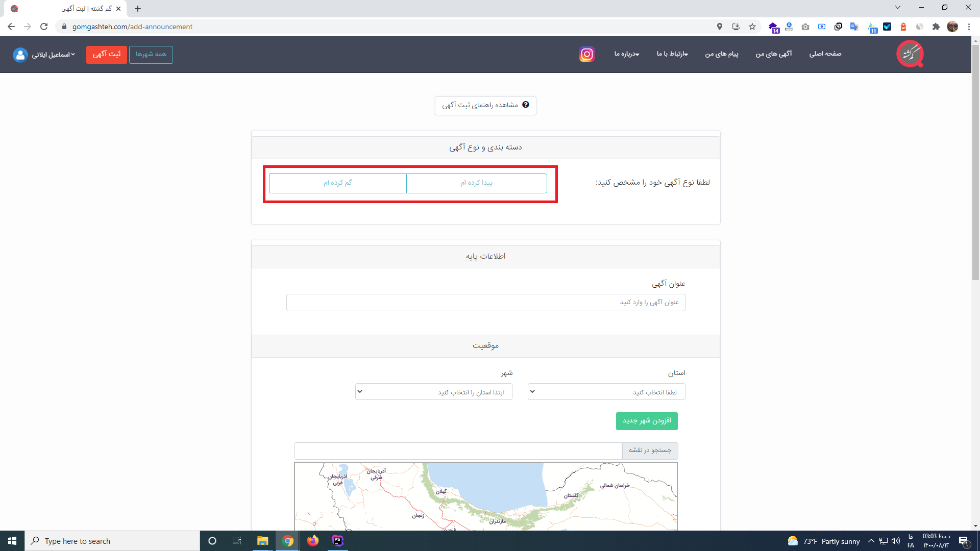This screenshot has height=551, width=980.
Task: Click the browser address bar URL
Action: point(132,27)
